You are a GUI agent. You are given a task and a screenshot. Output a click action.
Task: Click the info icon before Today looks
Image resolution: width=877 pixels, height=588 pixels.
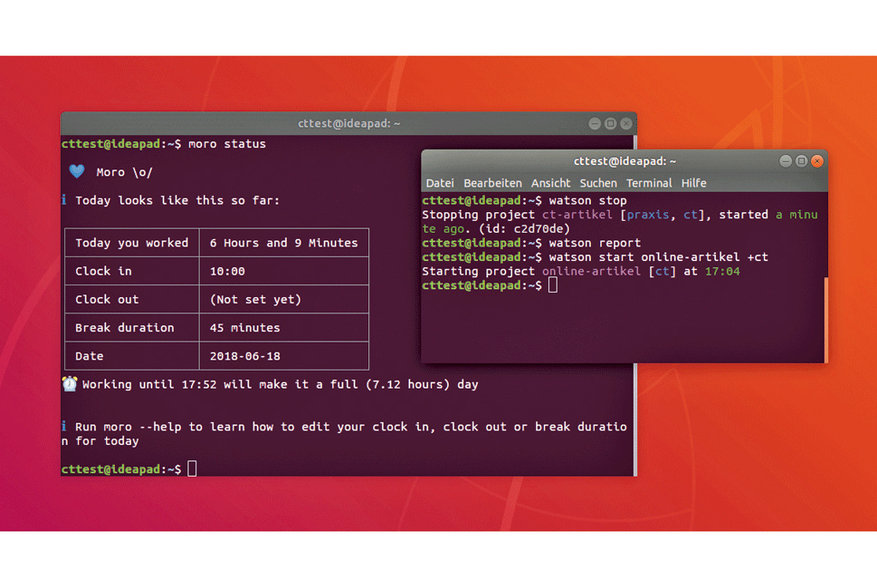[63, 200]
